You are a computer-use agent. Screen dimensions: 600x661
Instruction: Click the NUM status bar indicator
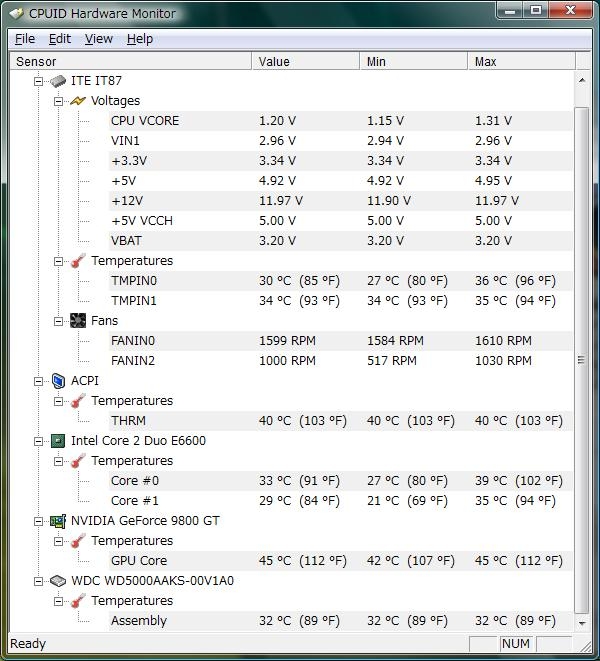pyautogui.click(x=516, y=644)
